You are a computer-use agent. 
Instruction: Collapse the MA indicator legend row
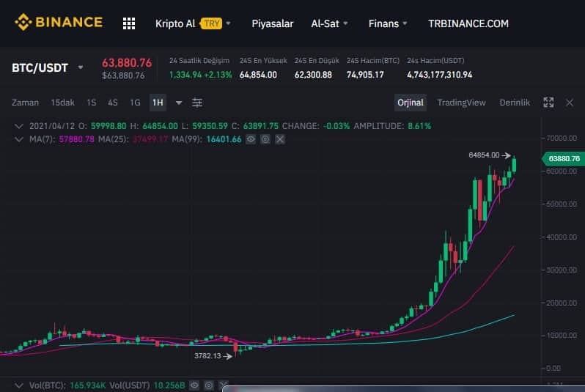coord(18,139)
